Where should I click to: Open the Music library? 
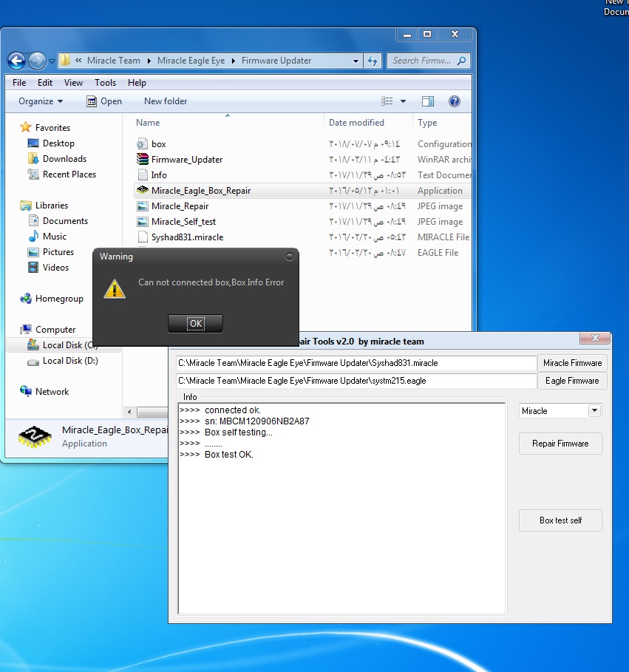point(55,236)
